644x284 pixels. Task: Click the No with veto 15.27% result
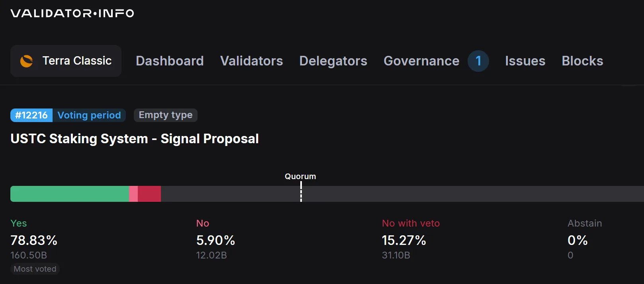pos(404,240)
